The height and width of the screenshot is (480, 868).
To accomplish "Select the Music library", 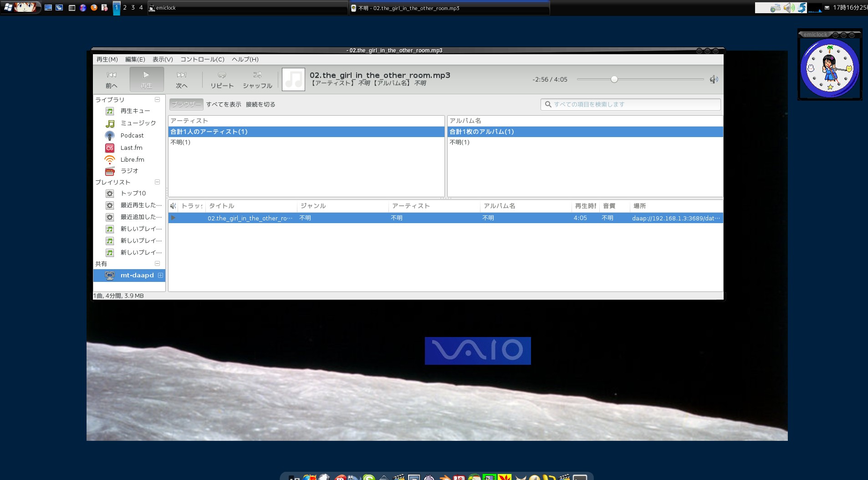I will (x=138, y=123).
